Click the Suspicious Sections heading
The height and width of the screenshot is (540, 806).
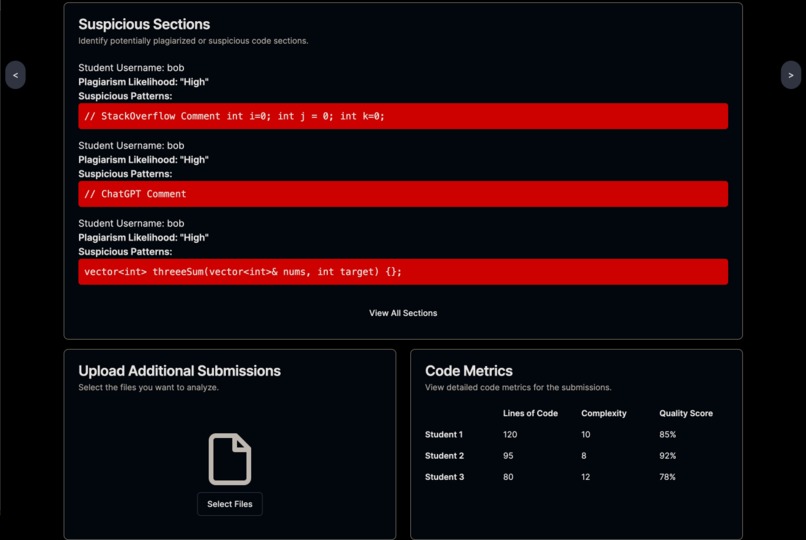[144, 24]
